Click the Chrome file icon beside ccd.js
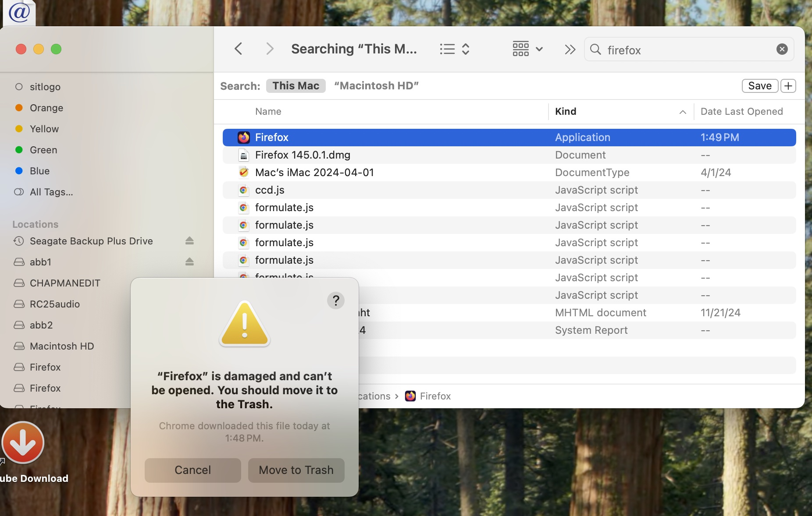Screen dimensions: 812x516 pos(244,190)
